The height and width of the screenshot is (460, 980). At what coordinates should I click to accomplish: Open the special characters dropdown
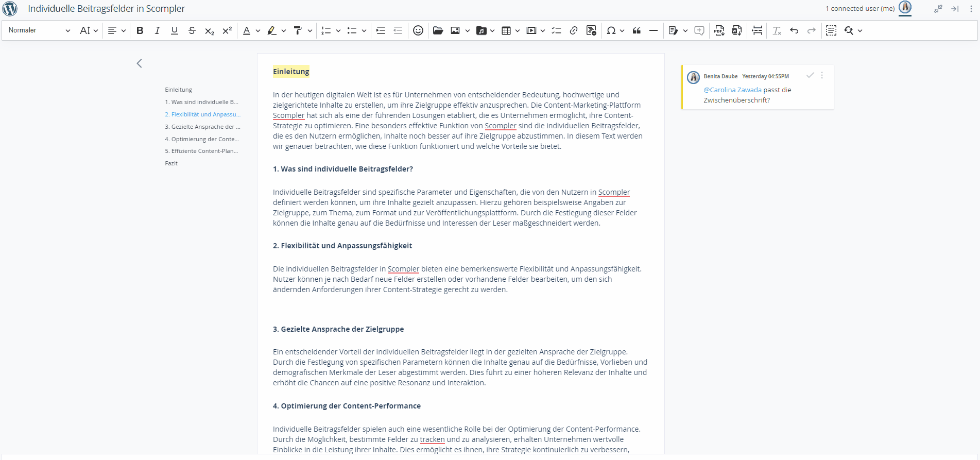click(622, 30)
